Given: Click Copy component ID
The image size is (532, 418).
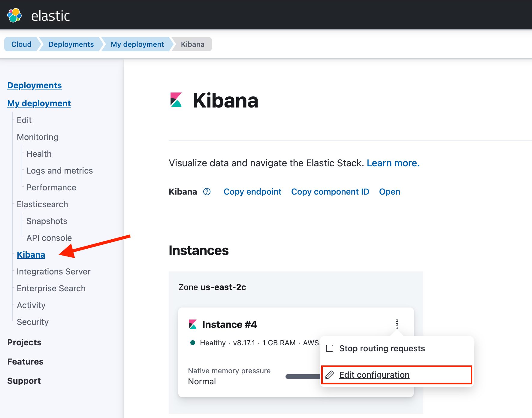Looking at the screenshot, I should point(330,192).
